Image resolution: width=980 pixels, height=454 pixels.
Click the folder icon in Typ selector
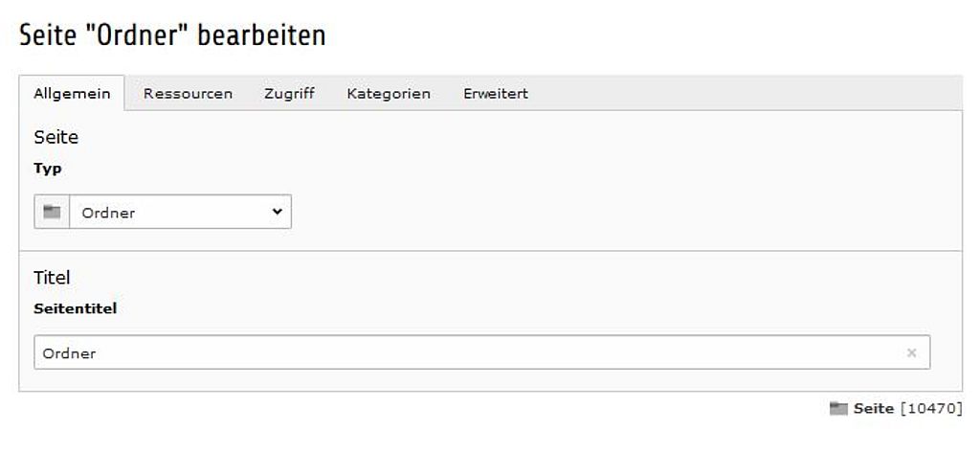[x=52, y=212]
